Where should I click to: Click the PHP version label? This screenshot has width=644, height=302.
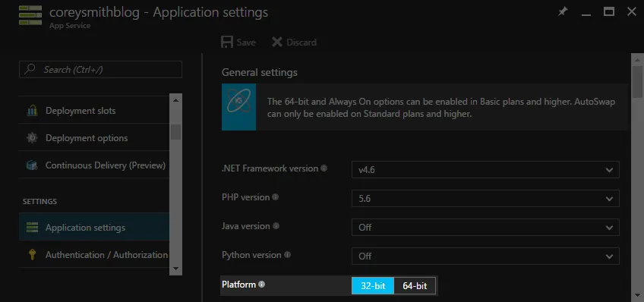pos(245,197)
